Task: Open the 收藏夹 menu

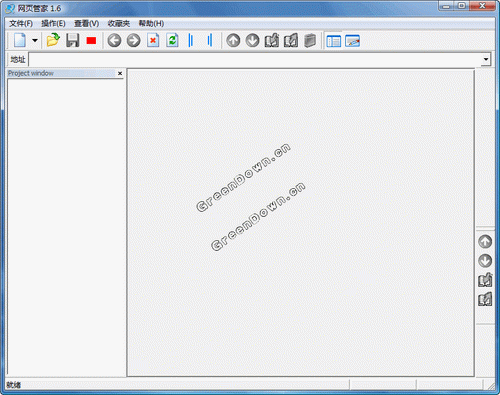Action: (119, 24)
